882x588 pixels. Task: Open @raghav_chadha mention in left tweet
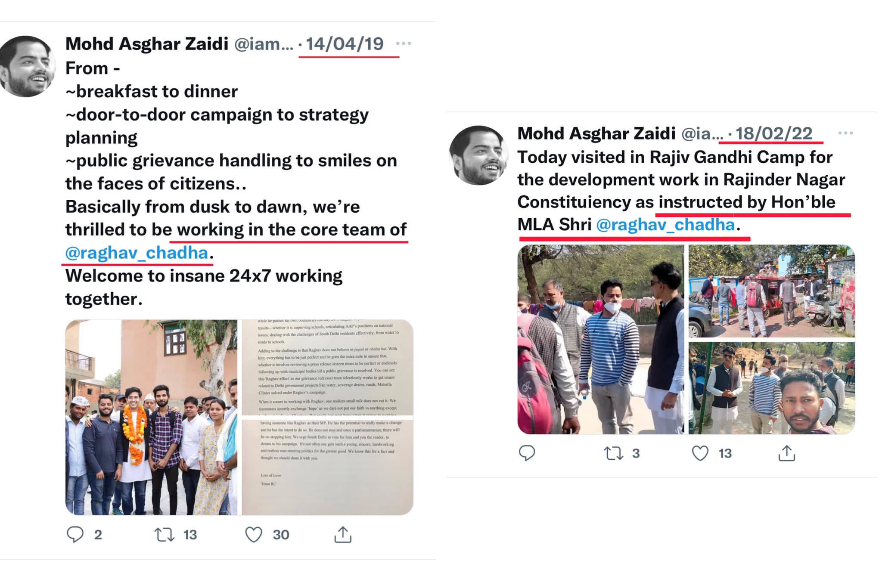tap(137, 253)
